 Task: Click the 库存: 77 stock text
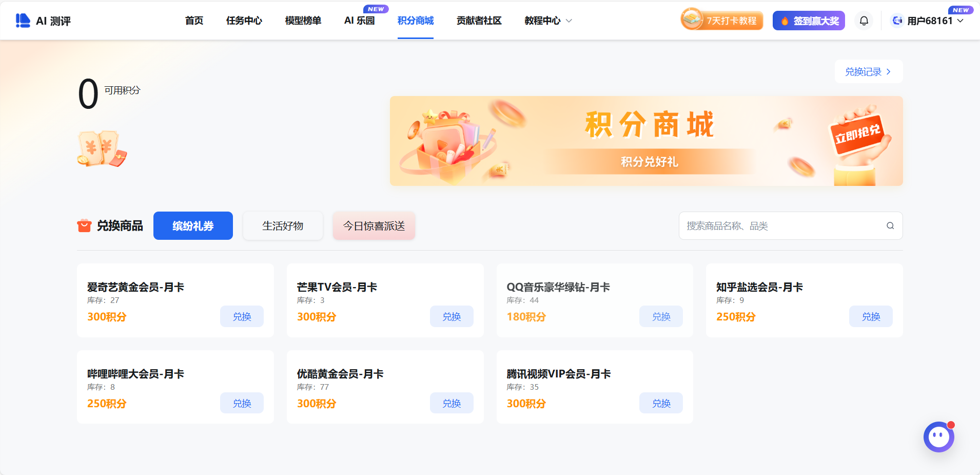pyautogui.click(x=313, y=387)
